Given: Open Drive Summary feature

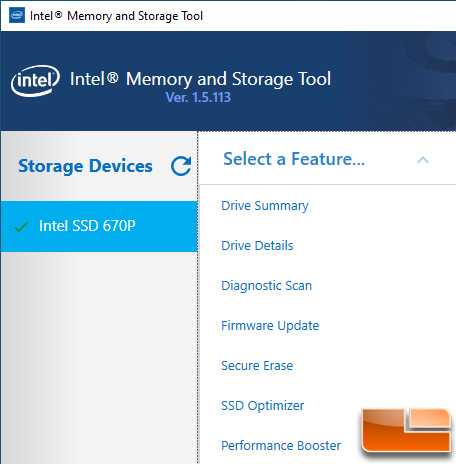Looking at the screenshot, I should click(265, 206).
